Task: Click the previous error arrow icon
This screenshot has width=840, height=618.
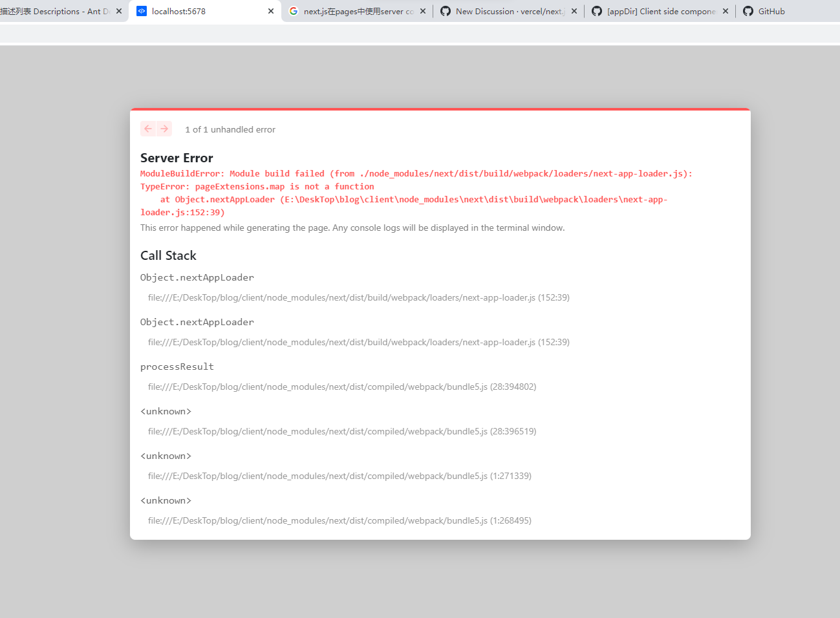Action: [147, 129]
